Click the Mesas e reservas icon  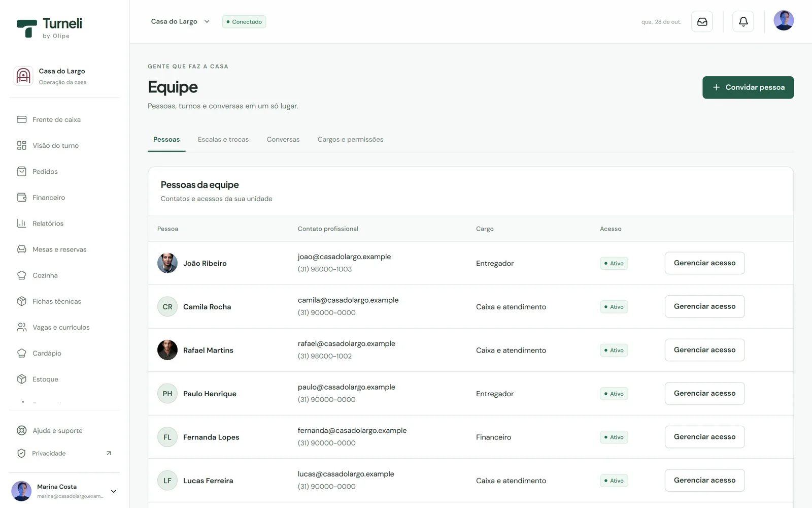pos(22,249)
